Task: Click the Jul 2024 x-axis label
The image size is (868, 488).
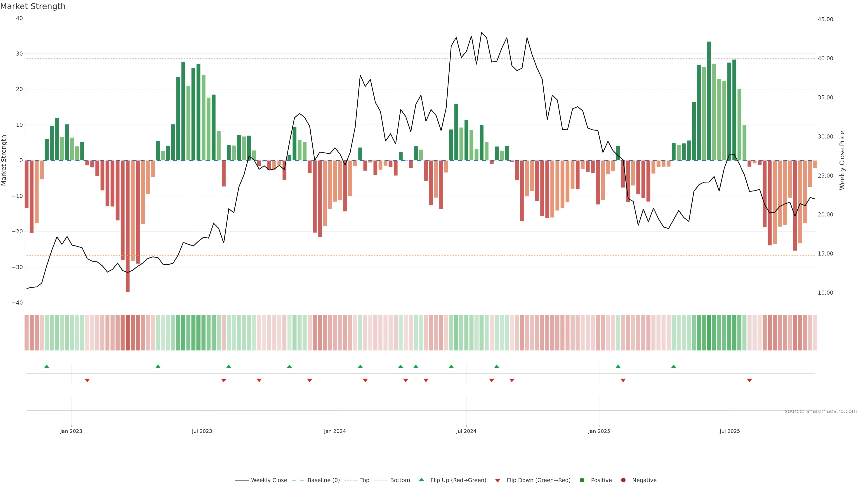Action: point(466,431)
